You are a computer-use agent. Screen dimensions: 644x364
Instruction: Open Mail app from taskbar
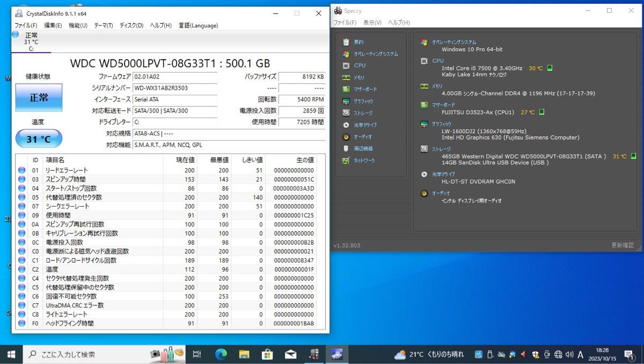coord(290,354)
